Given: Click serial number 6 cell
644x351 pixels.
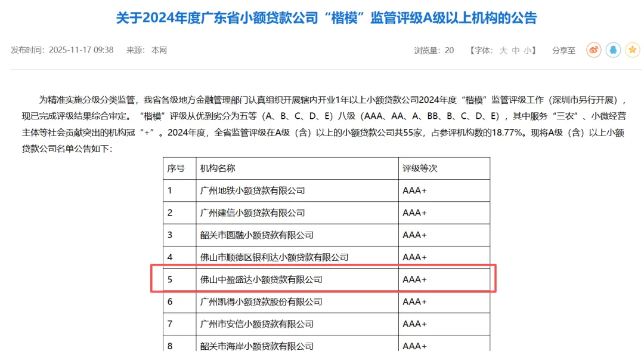Looking at the screenshot, I should 179,301.
